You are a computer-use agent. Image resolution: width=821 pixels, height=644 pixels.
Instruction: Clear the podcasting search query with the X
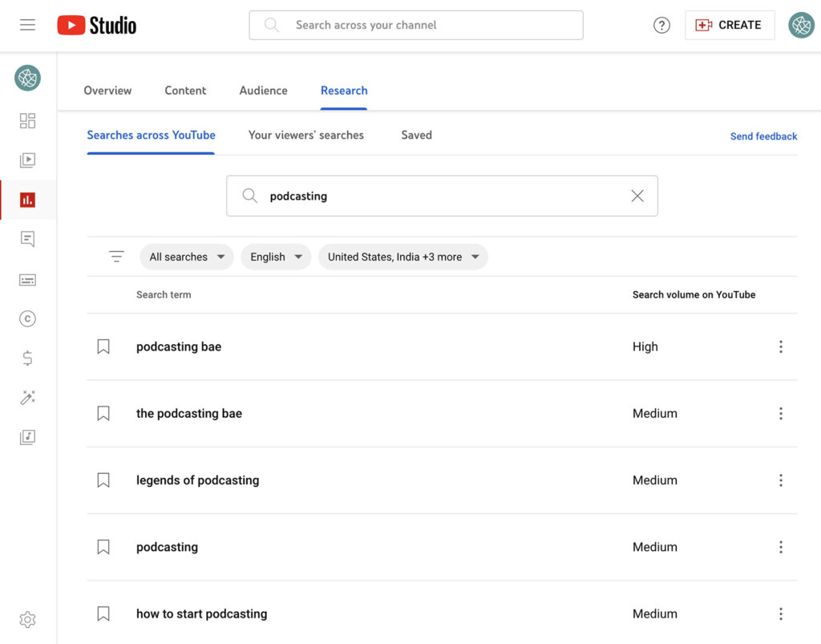click(637, 196)
